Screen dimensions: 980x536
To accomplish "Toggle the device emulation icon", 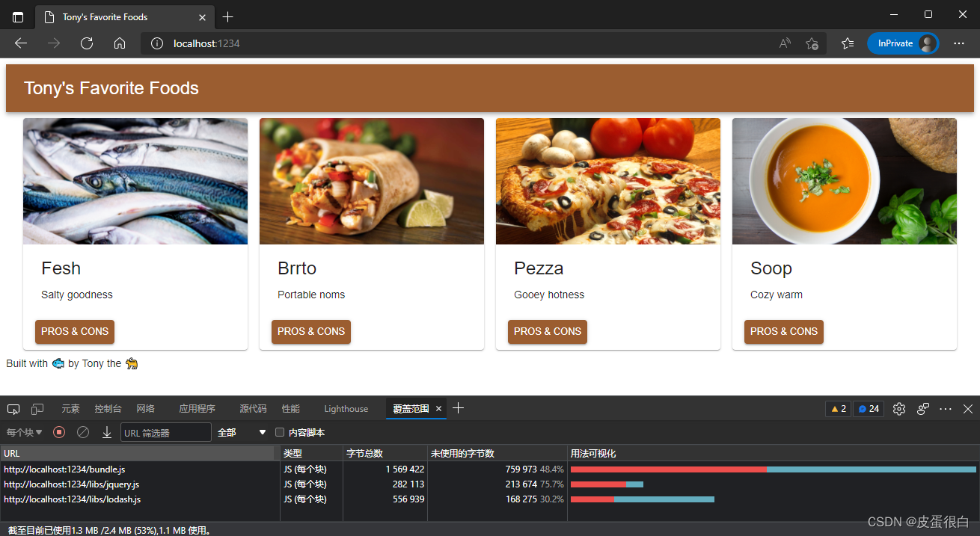I will coord(37,409).
